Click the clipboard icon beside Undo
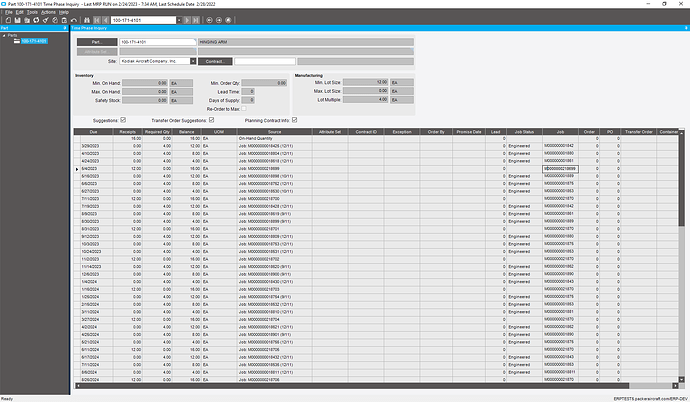The image size is (690, 402). point(64,20)
